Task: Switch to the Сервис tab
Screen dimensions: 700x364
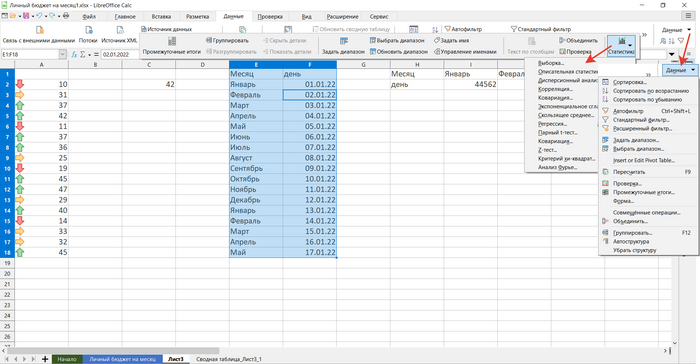Action: click(x=379, y=17)
